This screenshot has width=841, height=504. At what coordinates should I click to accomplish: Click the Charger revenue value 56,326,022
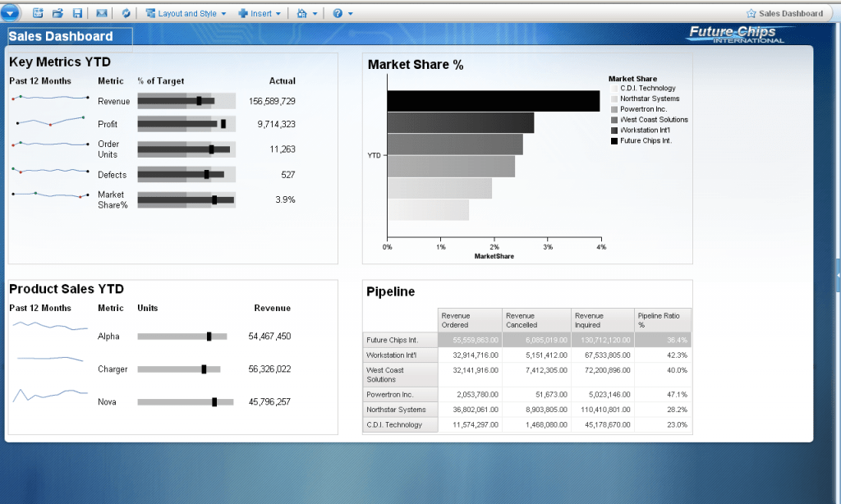tap(269, 369)
